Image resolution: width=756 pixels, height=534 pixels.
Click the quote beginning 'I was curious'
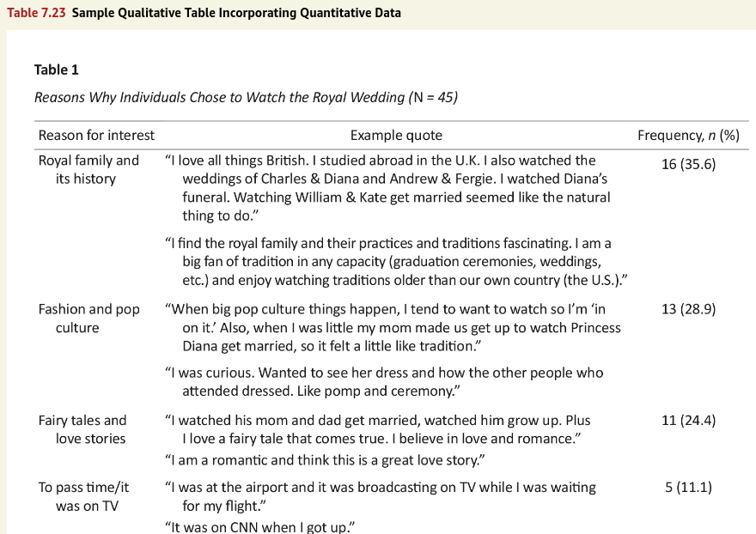pos(384,382)
